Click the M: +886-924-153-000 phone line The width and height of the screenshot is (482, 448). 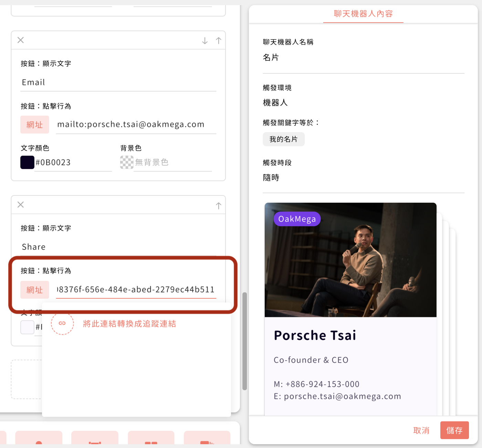coord(316,384)
